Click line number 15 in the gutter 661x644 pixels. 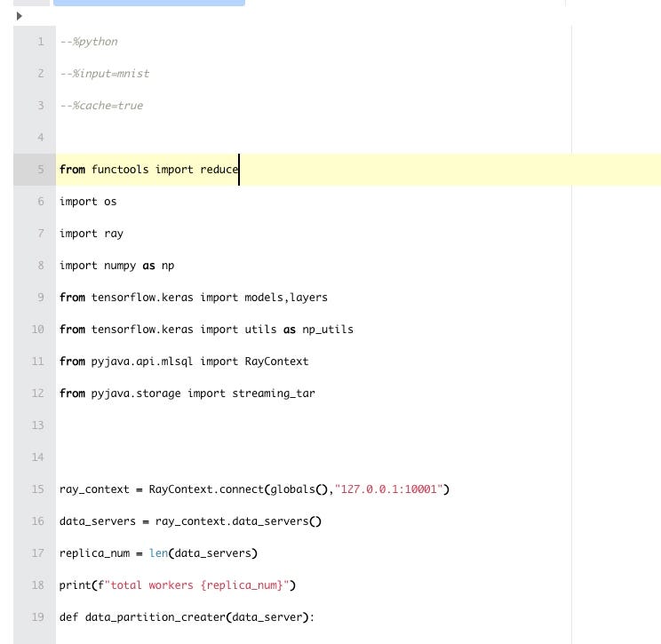tap(38, 489)
